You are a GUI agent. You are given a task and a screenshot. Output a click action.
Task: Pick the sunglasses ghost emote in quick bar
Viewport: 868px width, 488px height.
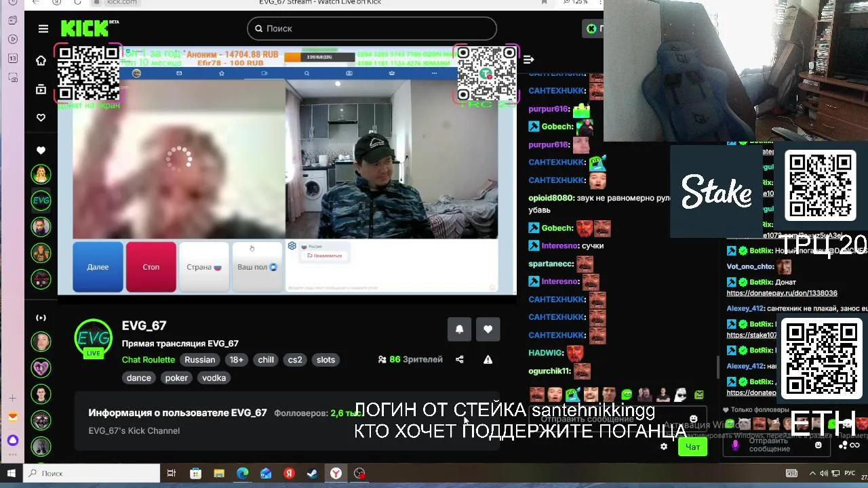[680, 394]
